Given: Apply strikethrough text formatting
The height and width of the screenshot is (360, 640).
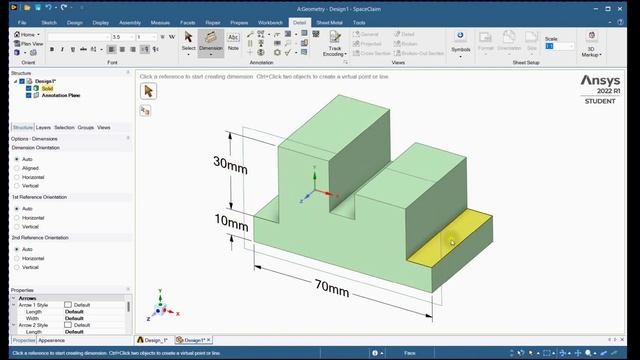Looking at the screenshot, I should (x=83, y=49).
